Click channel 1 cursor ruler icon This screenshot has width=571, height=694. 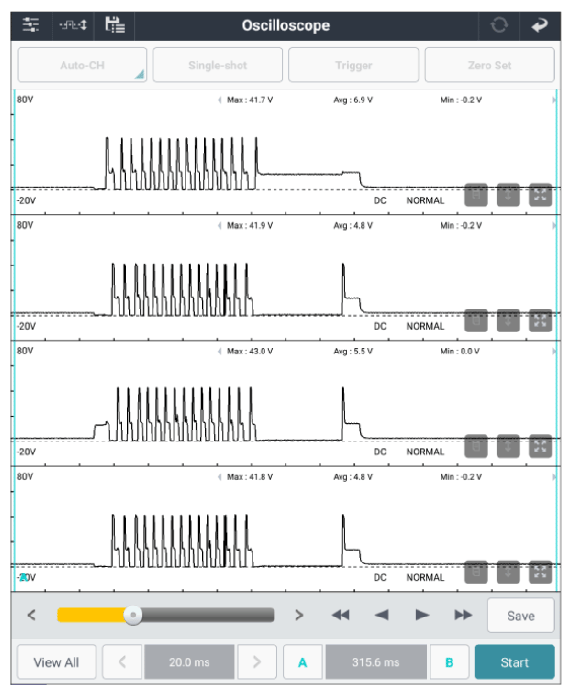pos(476,195)
